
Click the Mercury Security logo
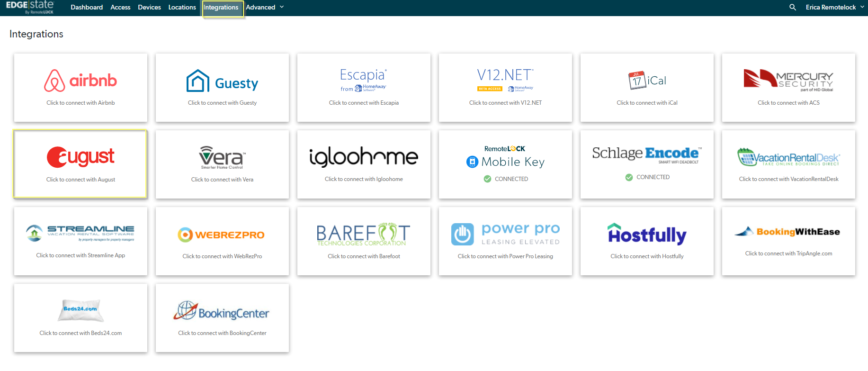[788, 80]
